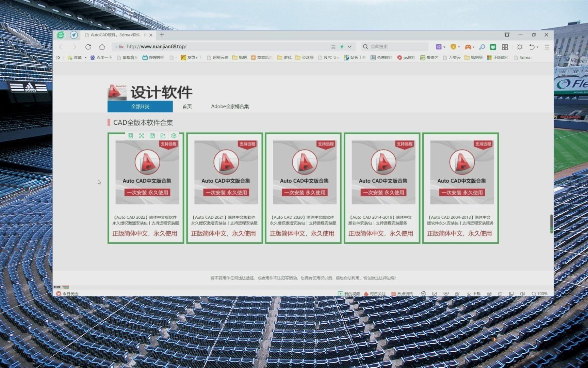Expand the bookmarks bar sidebar toggle arrow

click(x=58, y=58)
